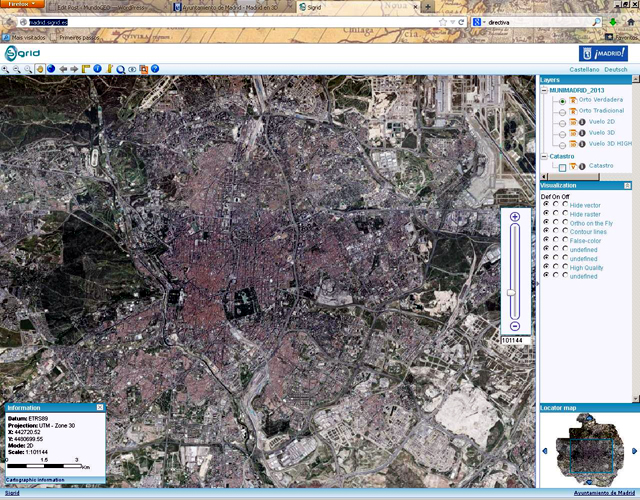Select Vuelo 3D layer radio button
Viewport: 640px width, 500px height.
tap(563, 133)
